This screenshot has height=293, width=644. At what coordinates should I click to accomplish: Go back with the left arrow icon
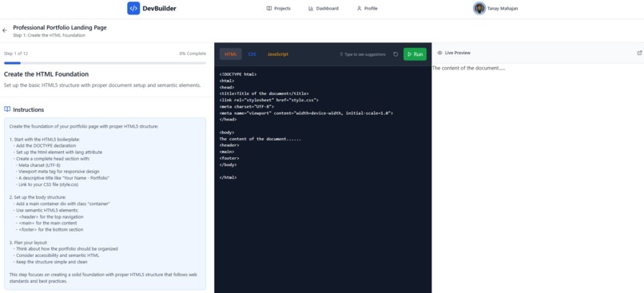click(5, 30)
